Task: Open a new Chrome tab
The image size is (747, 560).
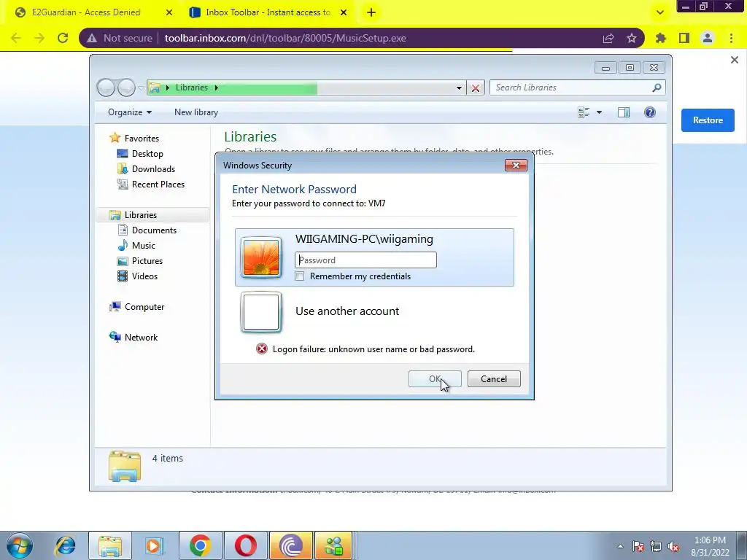Action: point(371,13)
